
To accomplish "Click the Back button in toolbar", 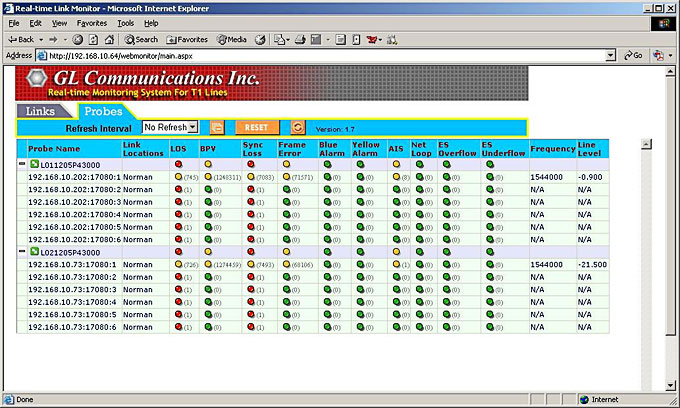I will pyautogui.click(x=21, y=39).
